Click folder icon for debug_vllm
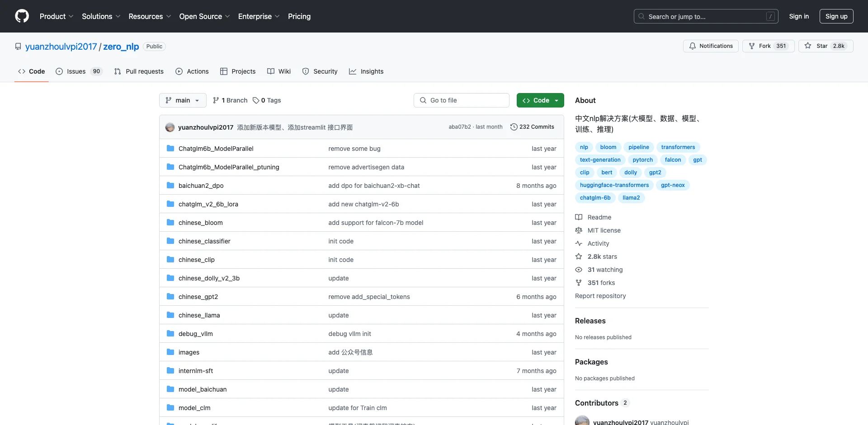The image size is (868, 425). 170,334
